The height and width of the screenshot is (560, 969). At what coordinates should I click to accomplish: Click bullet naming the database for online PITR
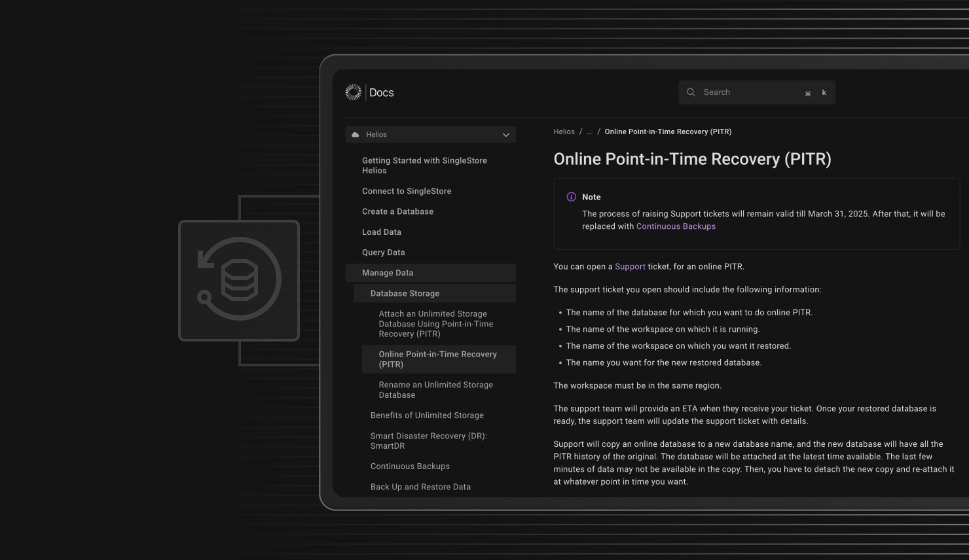689,312
